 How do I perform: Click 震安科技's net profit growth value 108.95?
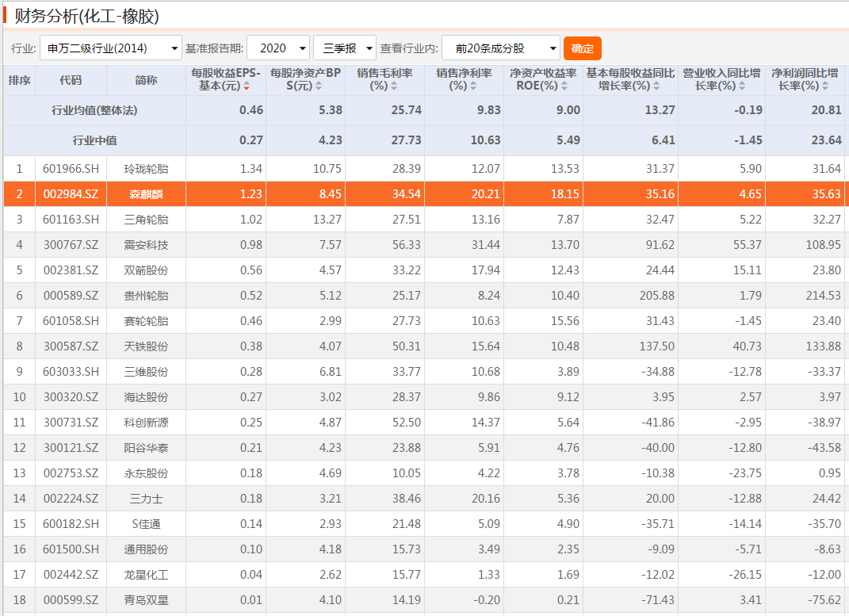click(x=823, y=245)
